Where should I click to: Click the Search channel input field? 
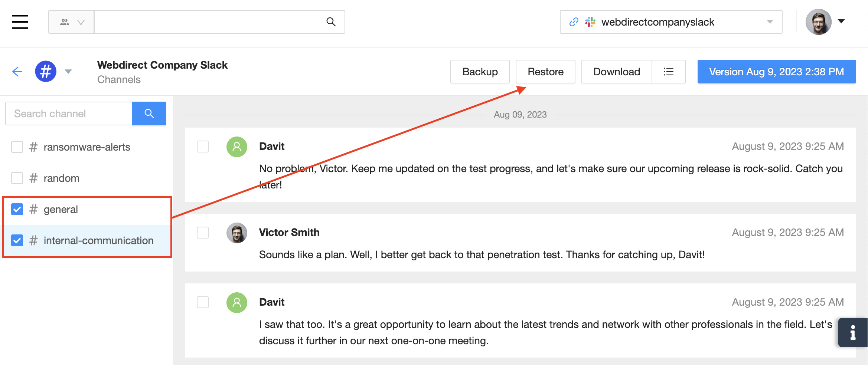pyautogui.click(x=69, y=114)
